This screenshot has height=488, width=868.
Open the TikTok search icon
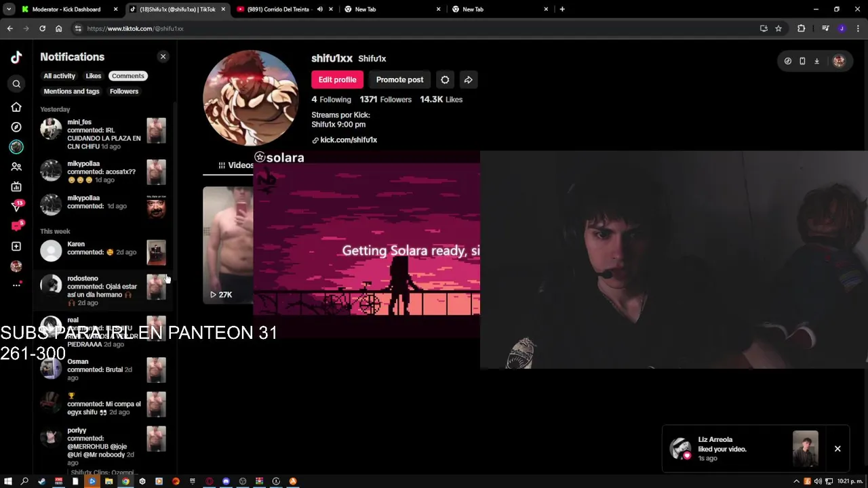click(16, 84)
